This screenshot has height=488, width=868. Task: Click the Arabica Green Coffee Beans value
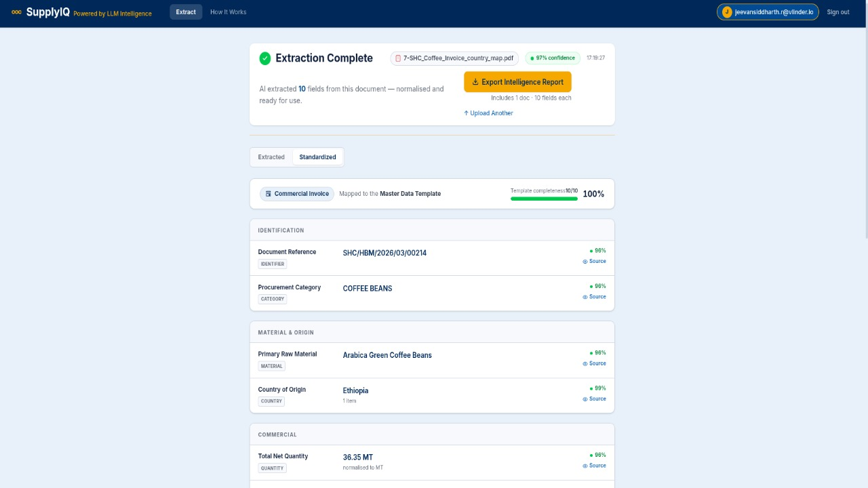pos(387,355)
